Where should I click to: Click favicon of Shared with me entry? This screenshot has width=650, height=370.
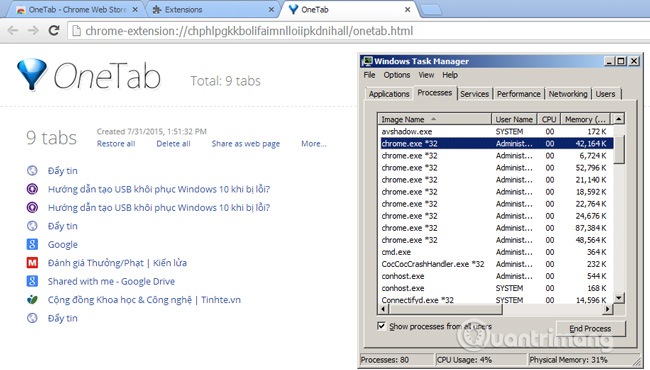(32, 281)
